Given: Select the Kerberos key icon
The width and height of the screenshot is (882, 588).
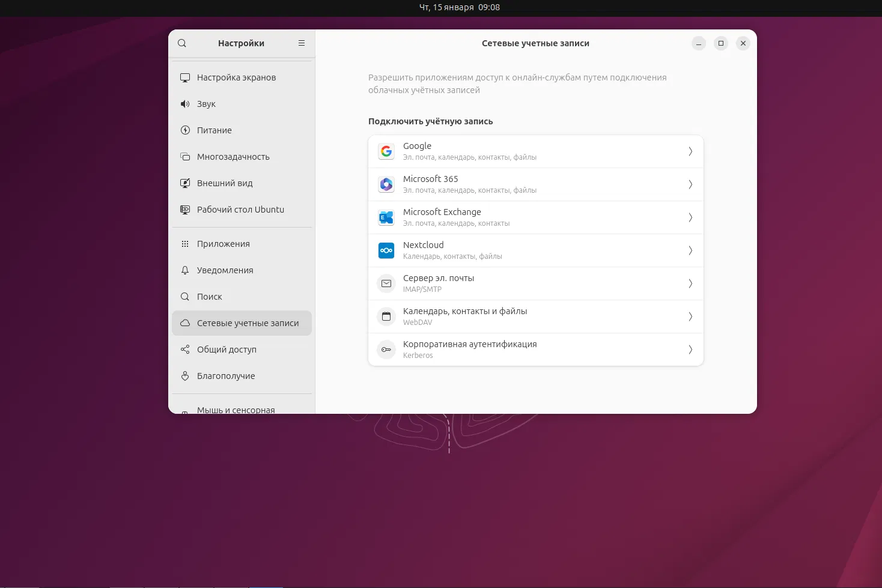Looking at the screenshot, I should tap(386, 349).
